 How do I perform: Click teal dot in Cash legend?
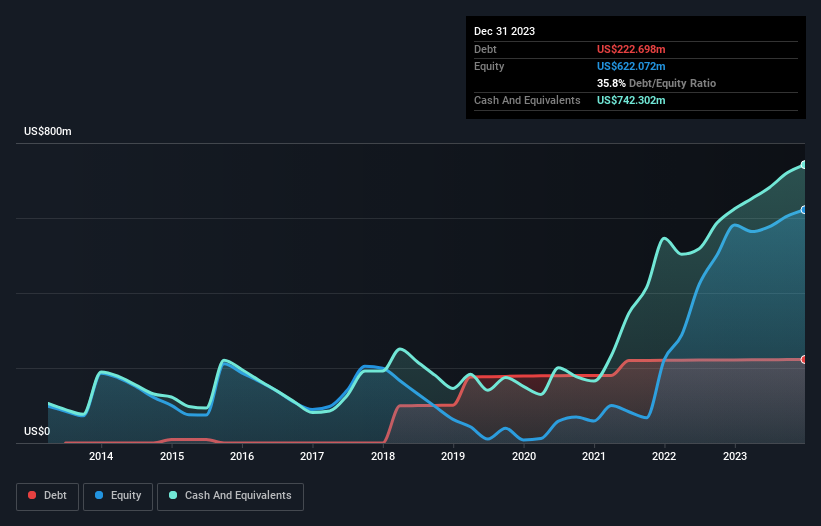173,495
